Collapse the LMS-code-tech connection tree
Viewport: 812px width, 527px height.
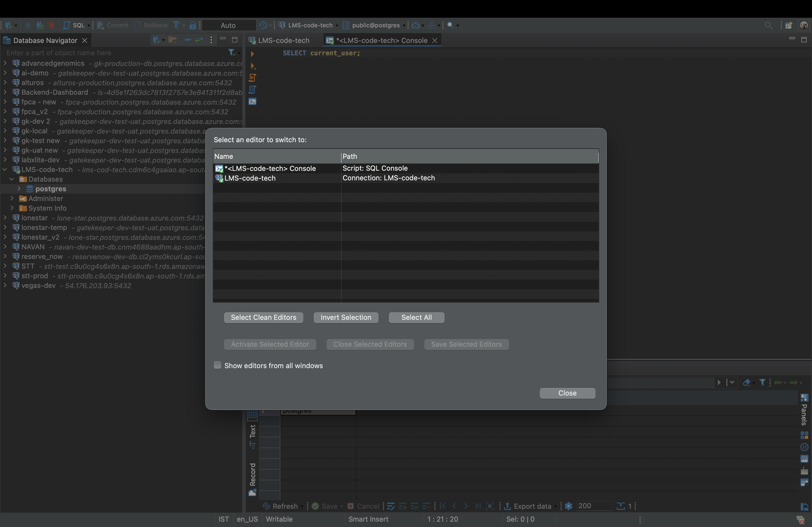tap(5, 169)
